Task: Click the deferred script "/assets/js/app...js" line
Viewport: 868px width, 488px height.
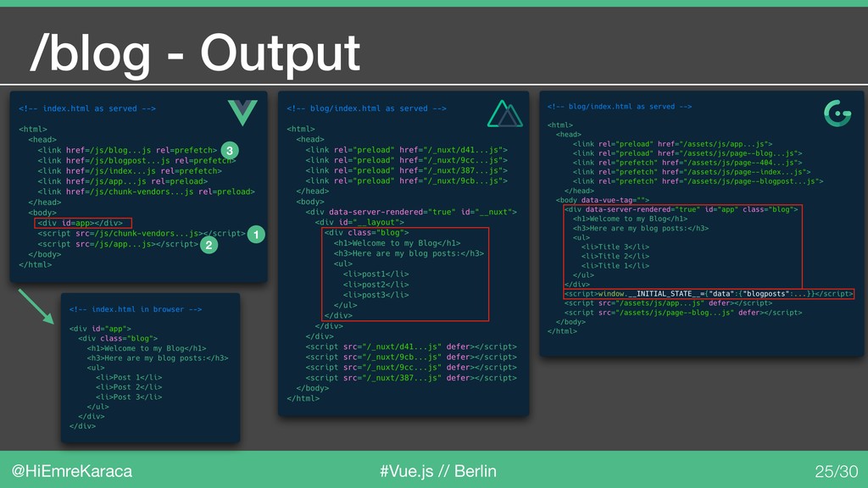Action: [668, 303]
